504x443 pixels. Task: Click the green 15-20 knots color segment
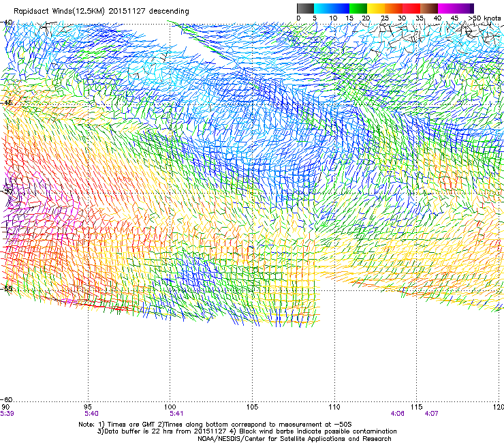pos(358,8)
